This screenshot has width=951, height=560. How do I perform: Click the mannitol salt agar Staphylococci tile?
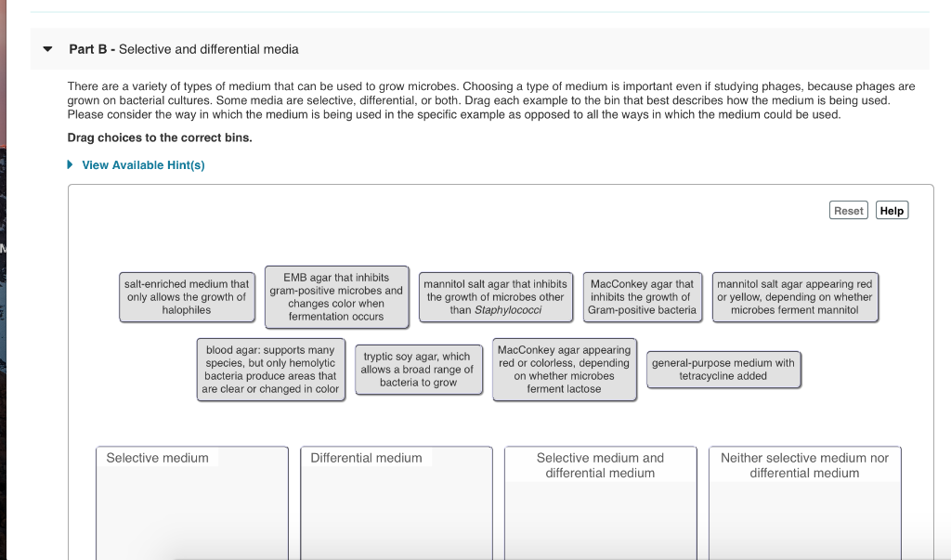[x=495, y=296]
